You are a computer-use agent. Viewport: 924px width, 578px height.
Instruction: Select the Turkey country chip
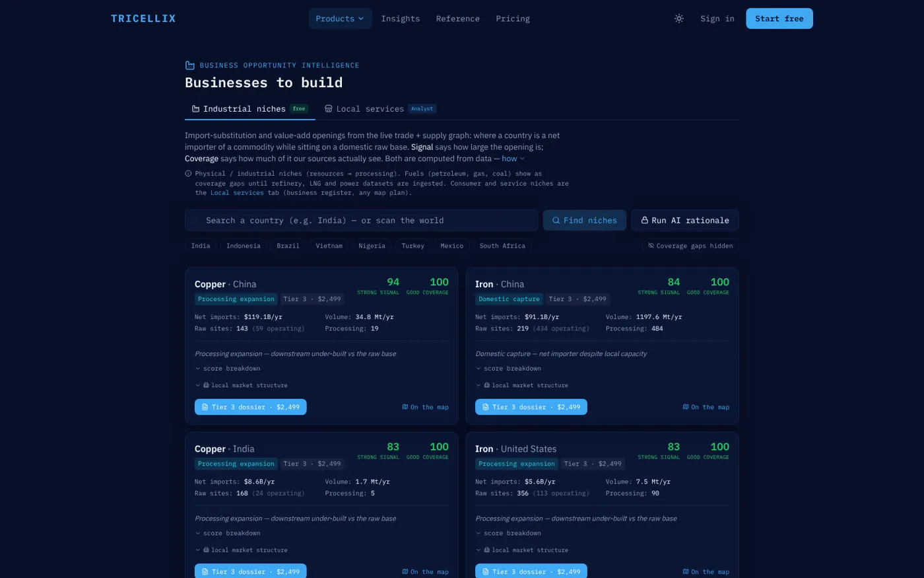(413, 246)
